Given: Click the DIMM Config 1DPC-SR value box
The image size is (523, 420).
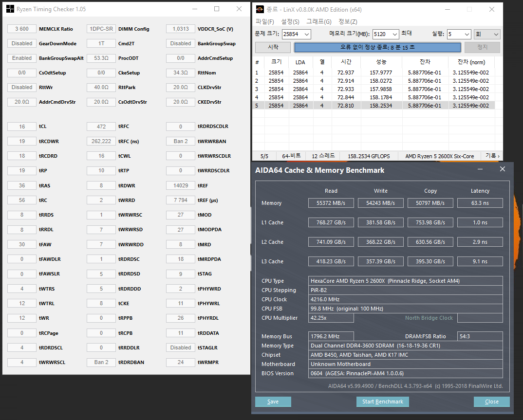Looking at the screenshot, I should (101, 29).
